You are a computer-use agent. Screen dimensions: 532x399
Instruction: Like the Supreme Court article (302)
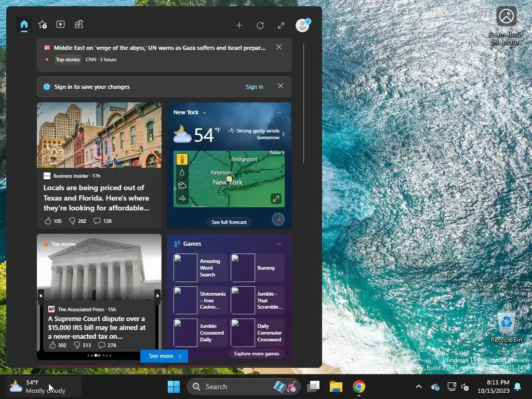click(x=58, y=345)
